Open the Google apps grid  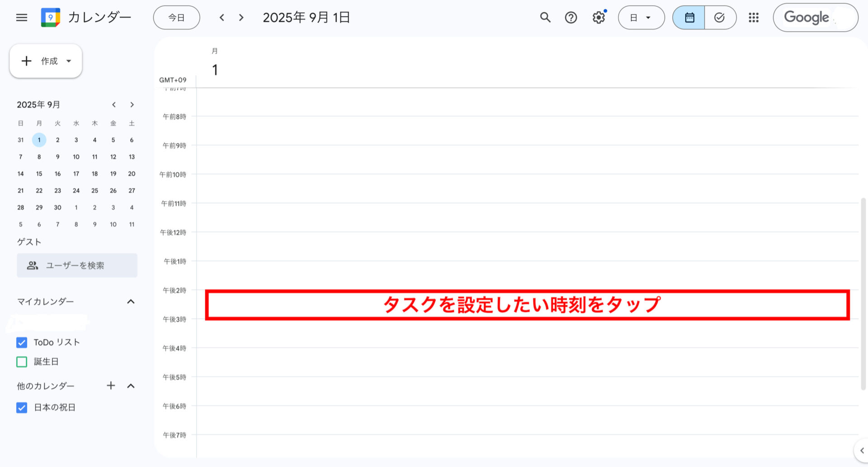754,17
